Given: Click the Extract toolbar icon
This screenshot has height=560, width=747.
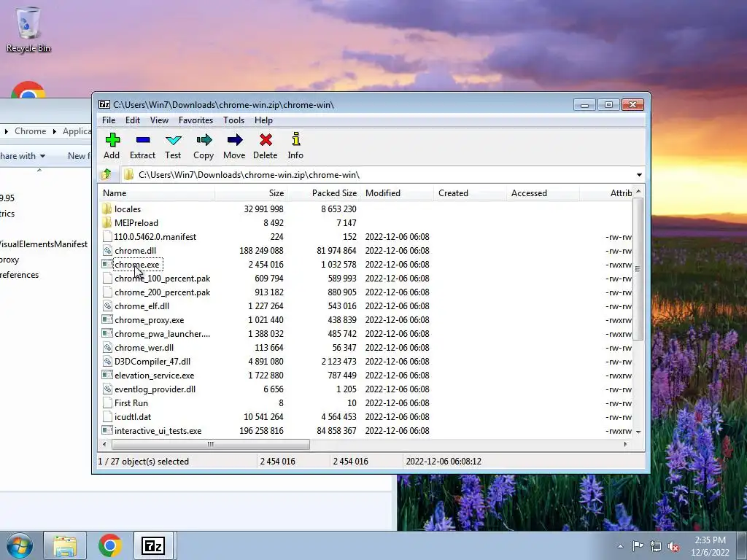Looking at the screenshot, I should point(143,140).
